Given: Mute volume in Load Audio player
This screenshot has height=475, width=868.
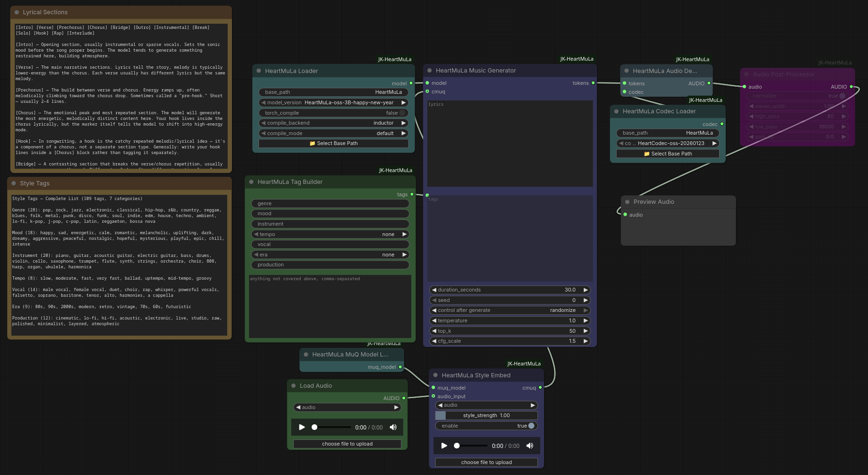Looking at the screenshot, I should (x=393, y=427).
